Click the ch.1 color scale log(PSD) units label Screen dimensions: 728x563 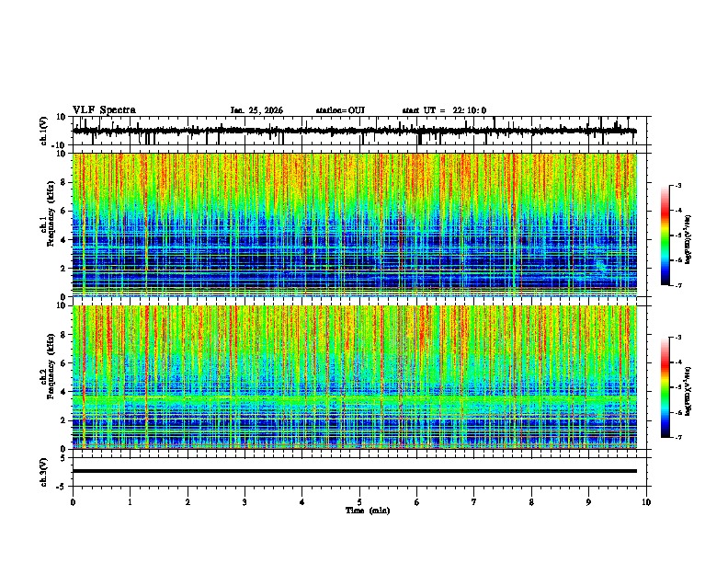[688, 240]
